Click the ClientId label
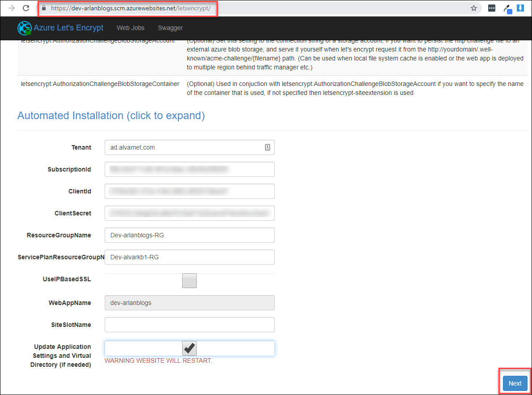Viewport: 532px width, 395px height. coord(80,191)
